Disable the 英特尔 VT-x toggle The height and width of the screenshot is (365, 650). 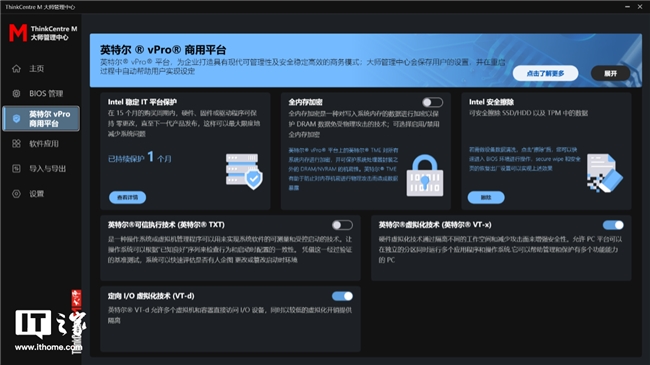pos(613,225)
